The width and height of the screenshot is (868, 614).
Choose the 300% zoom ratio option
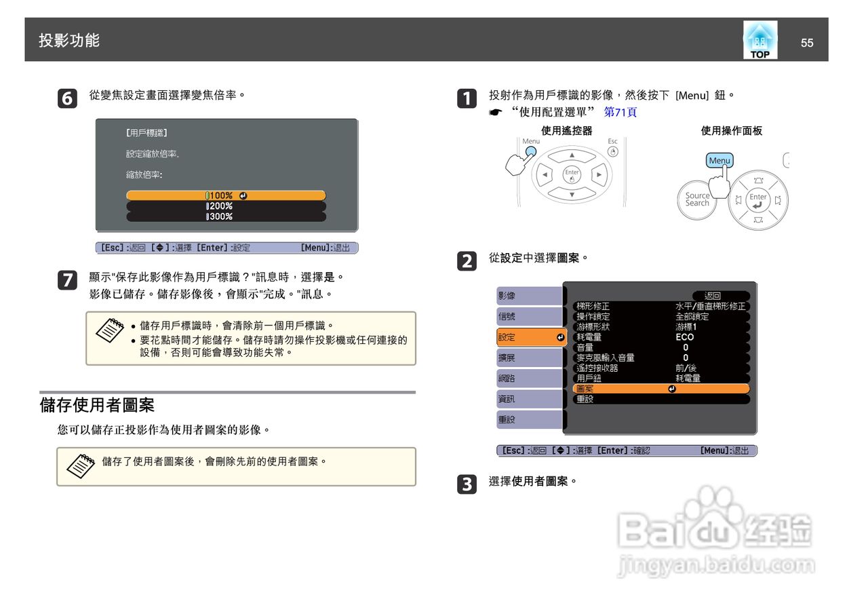click(226, 216)
